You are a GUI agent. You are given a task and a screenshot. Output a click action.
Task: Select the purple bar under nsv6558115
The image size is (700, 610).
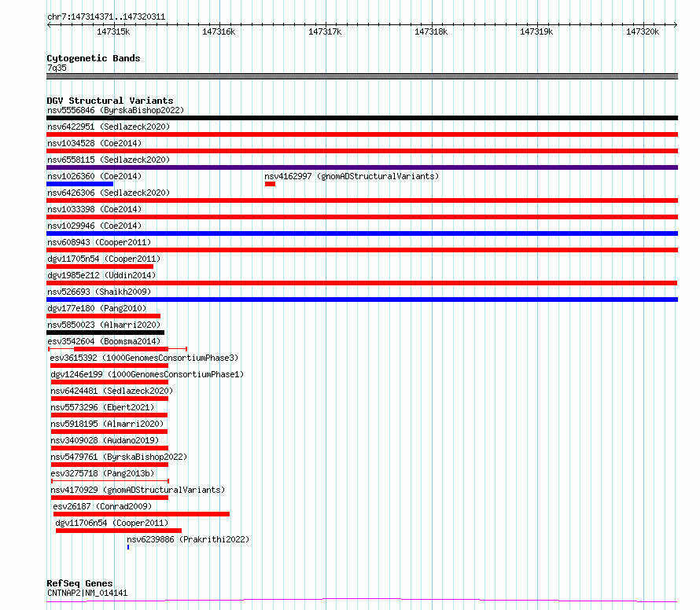362,167
